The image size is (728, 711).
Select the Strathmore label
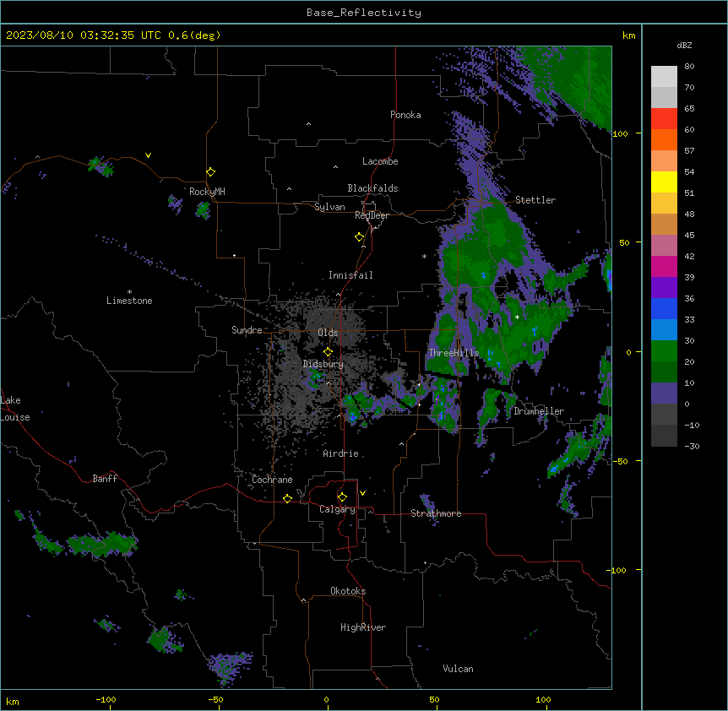click(436, 513)
